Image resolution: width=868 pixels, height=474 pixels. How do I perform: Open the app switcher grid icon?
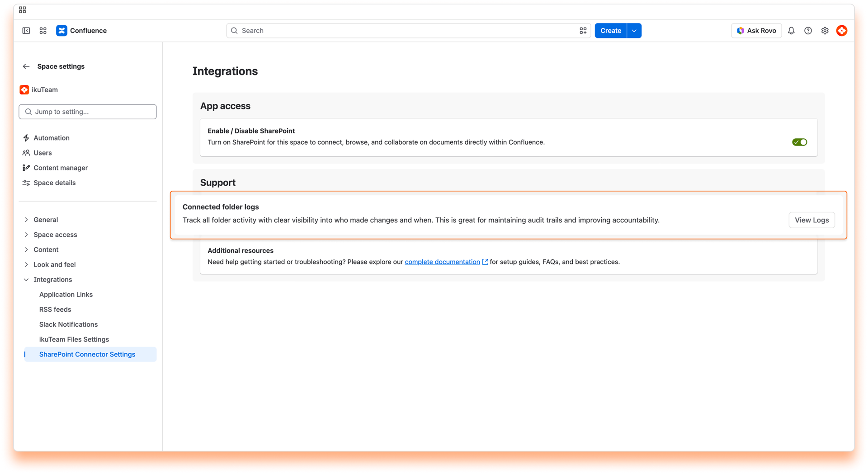point(43,31)
